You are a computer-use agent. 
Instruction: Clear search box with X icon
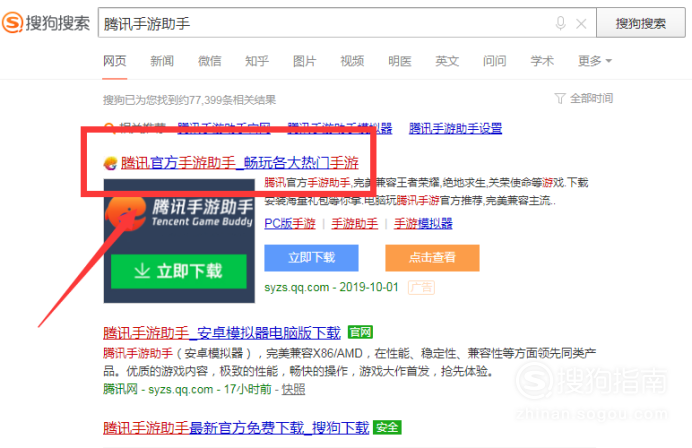click(581, 24)
